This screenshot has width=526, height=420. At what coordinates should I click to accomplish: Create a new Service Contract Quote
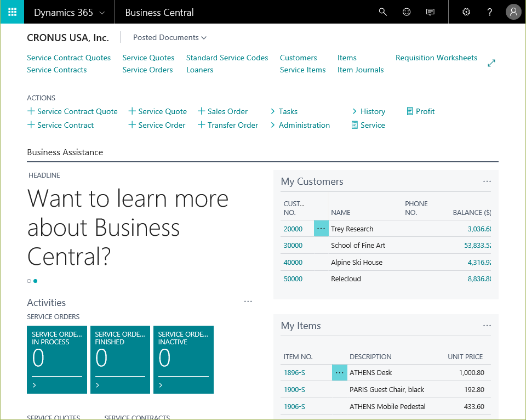(72, 111)
